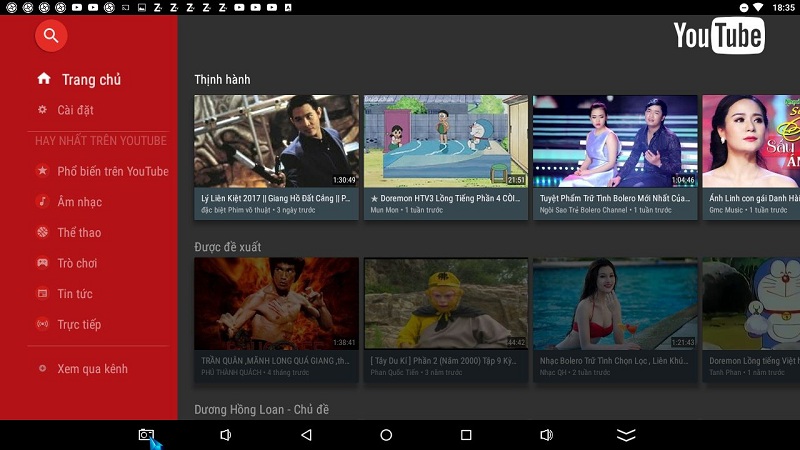Open the red search button
The image size is (800, 450).
[51, 36]
